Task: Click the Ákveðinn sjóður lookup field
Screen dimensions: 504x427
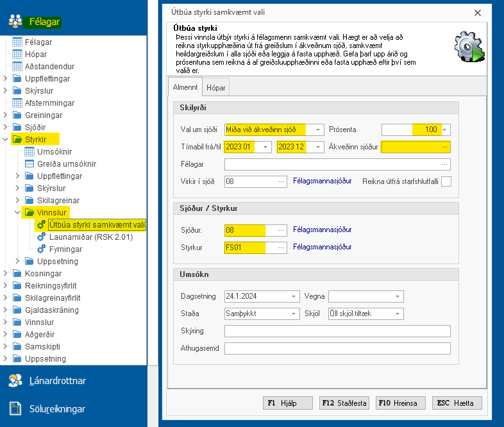Action: coord(416,147)
